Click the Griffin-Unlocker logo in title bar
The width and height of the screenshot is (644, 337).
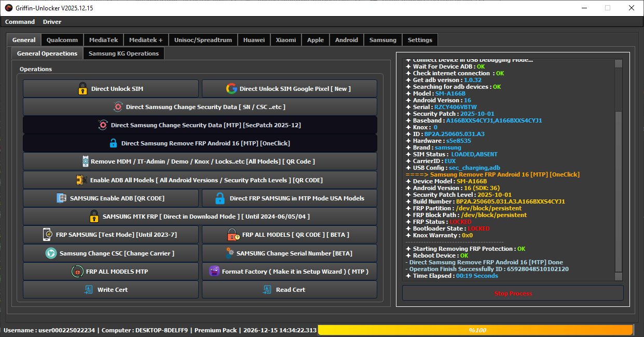tap(8, 8)
